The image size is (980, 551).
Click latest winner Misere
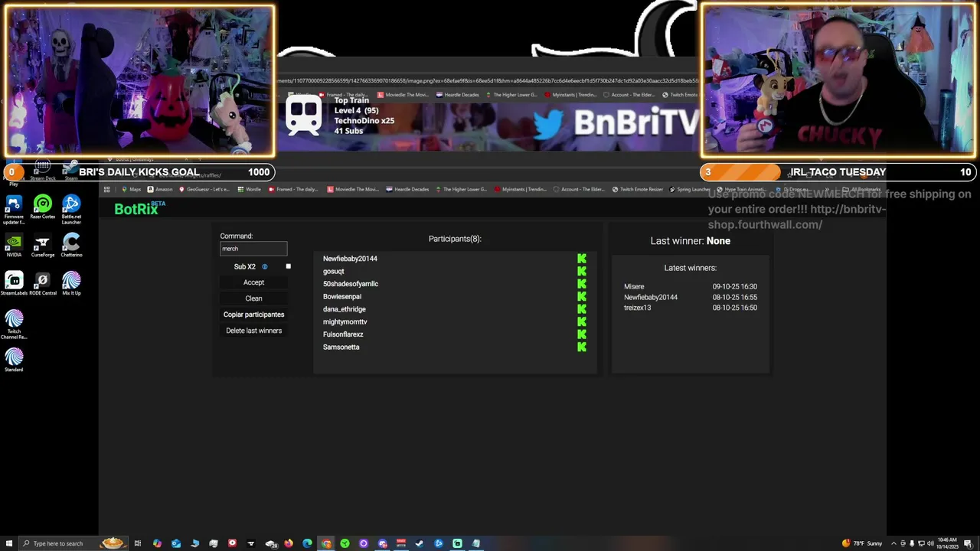(x=634, y=286)
